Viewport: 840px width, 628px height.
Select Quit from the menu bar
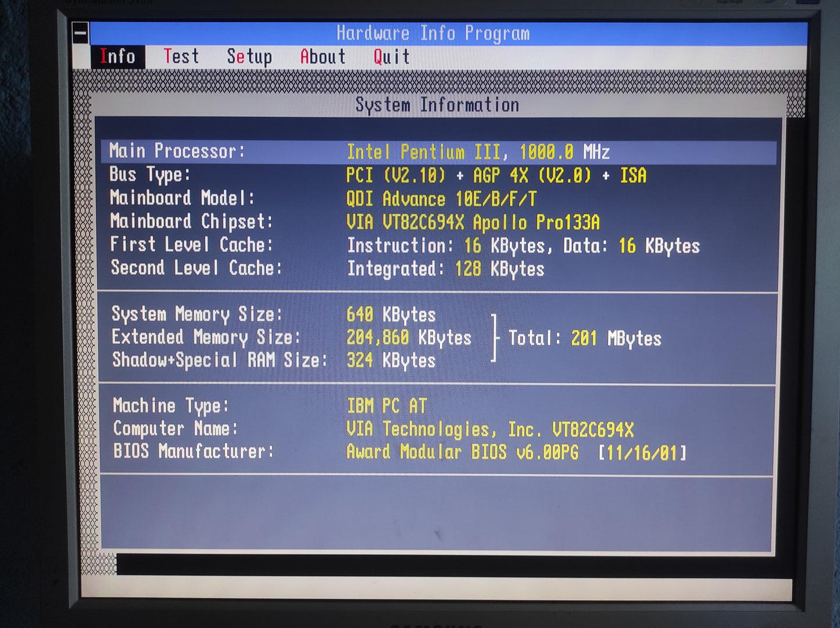pyautogui.click(x=391, y=57)
